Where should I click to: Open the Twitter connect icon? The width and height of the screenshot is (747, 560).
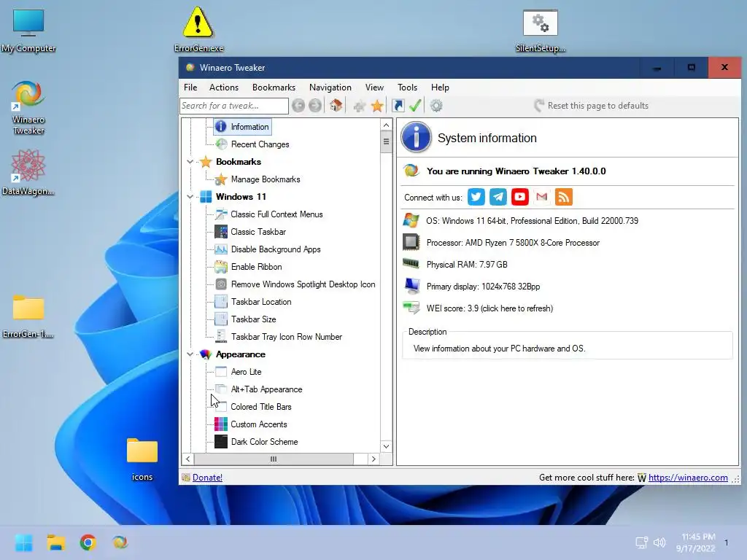[476, 197]
